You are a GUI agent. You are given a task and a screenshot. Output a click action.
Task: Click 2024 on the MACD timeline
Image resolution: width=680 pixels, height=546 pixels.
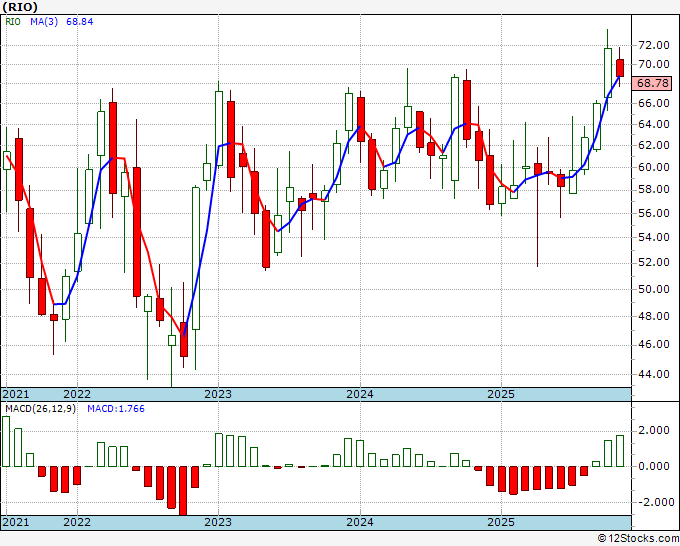(x=360, y=522)
